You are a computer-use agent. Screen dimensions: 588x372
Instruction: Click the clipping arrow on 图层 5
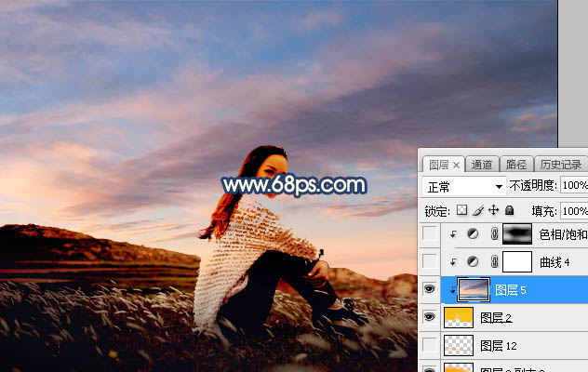pyautogui.click(x=452, y=289)
